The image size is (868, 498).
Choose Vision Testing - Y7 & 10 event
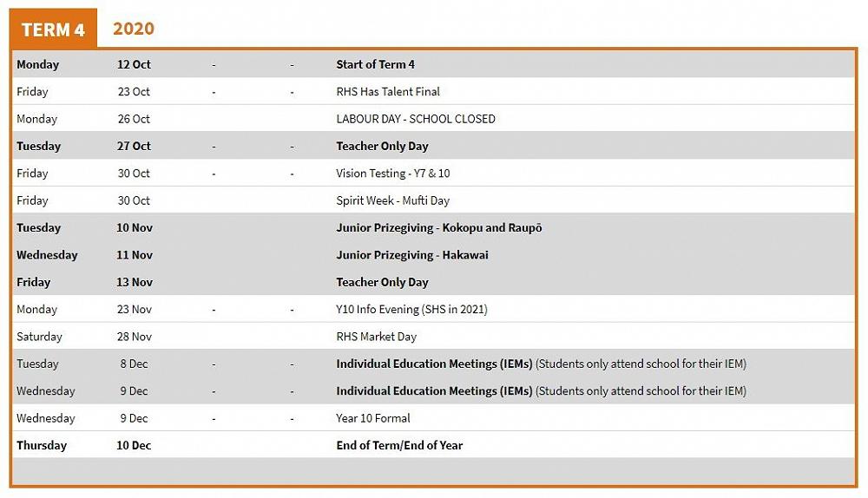pos(392,174)
